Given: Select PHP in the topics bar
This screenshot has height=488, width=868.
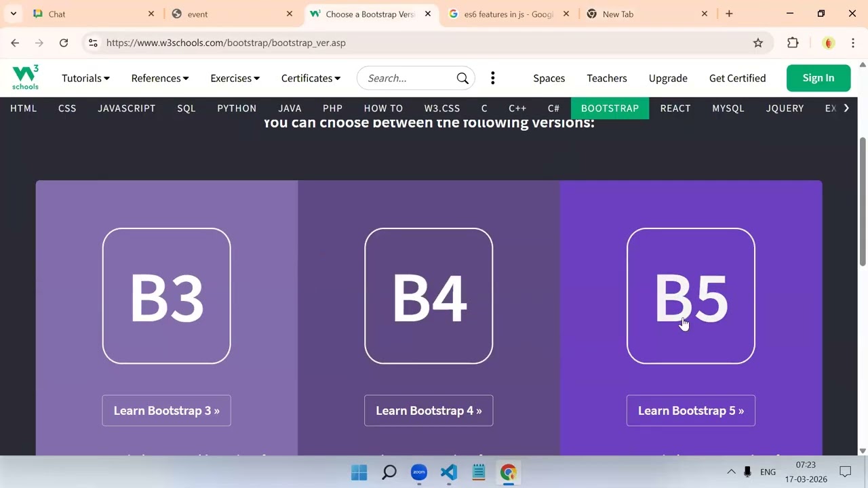Looking at the screenshot, I should point(332,108).
